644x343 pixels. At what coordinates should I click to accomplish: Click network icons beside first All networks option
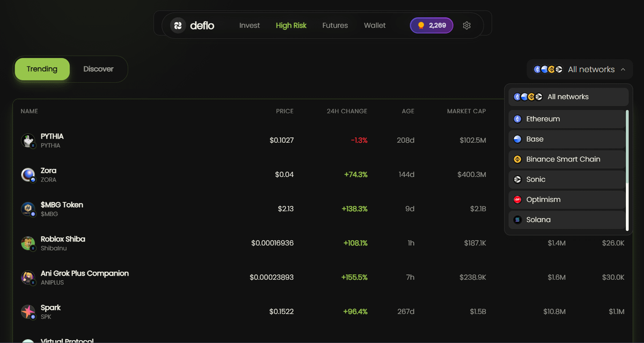[x=528, y=97]
